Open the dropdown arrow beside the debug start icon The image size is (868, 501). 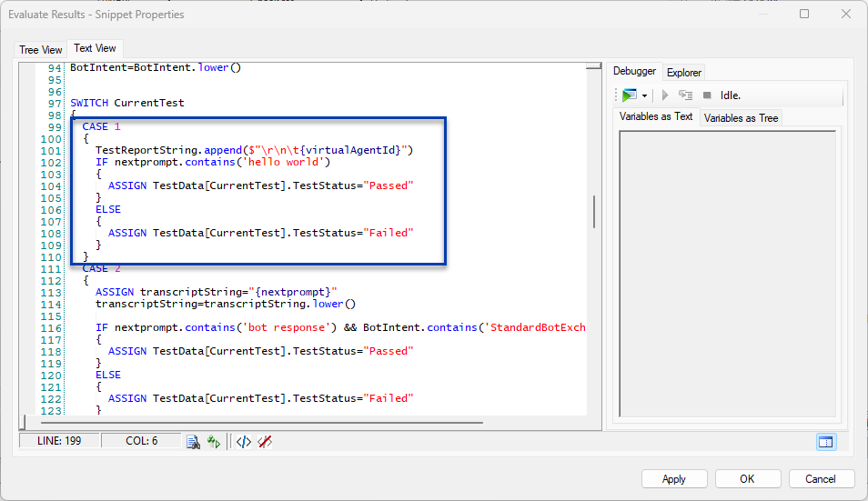pos(644,95)
